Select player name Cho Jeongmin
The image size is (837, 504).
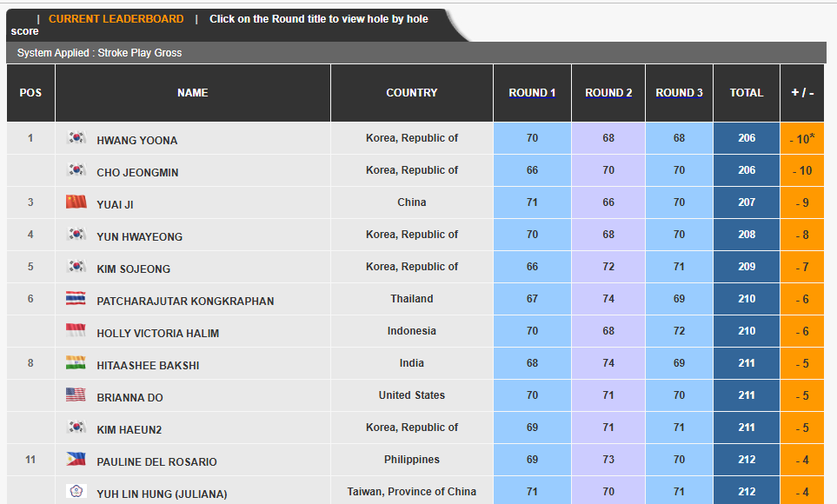(137, 172)
